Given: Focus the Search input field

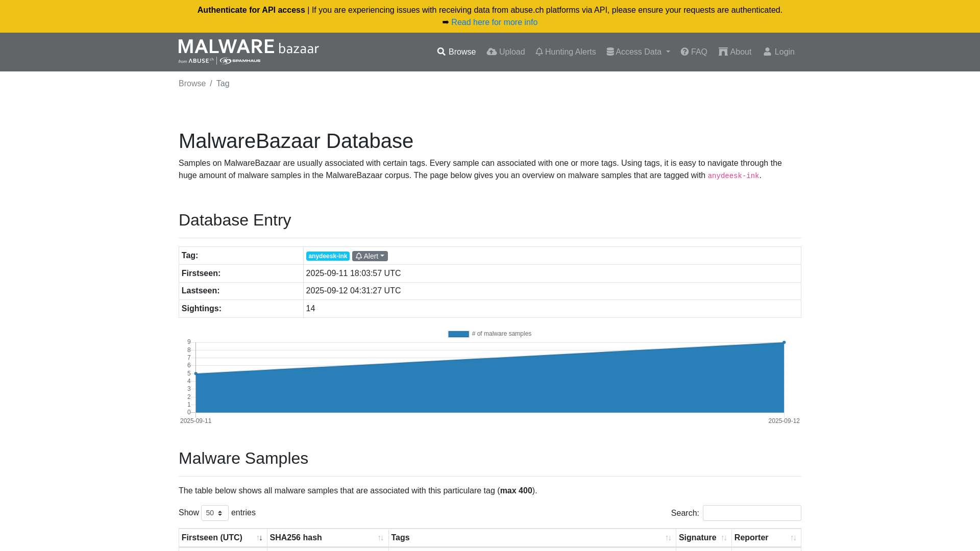Looking at the screenshot, I should point(752,513).
